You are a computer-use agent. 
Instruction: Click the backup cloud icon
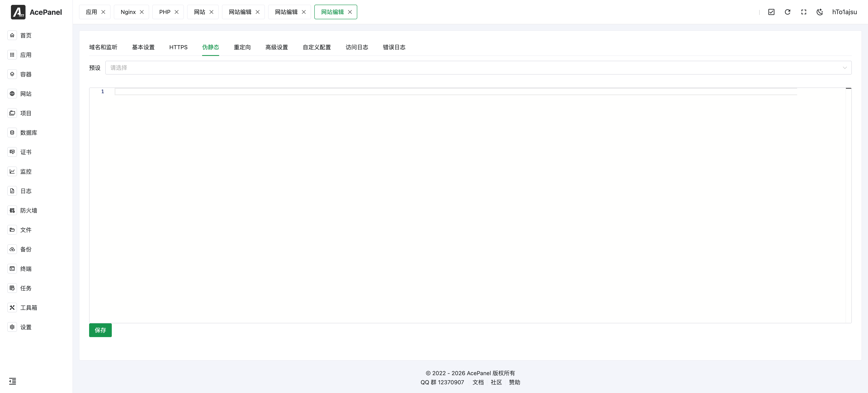(x=12, y=249)
